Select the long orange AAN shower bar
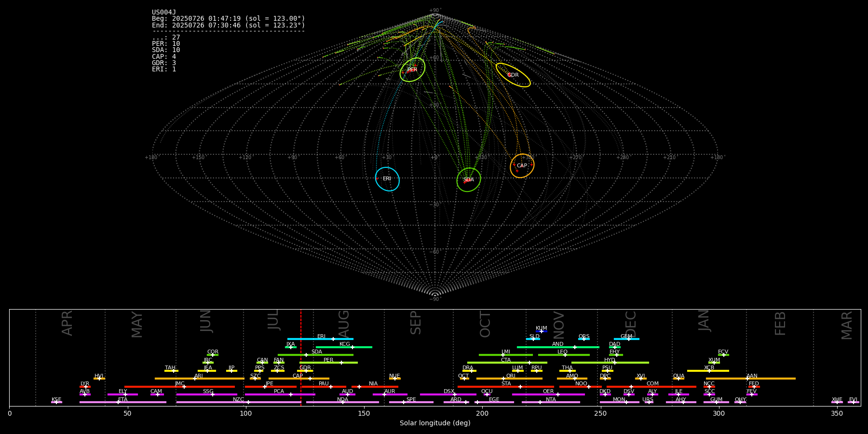 751,379
